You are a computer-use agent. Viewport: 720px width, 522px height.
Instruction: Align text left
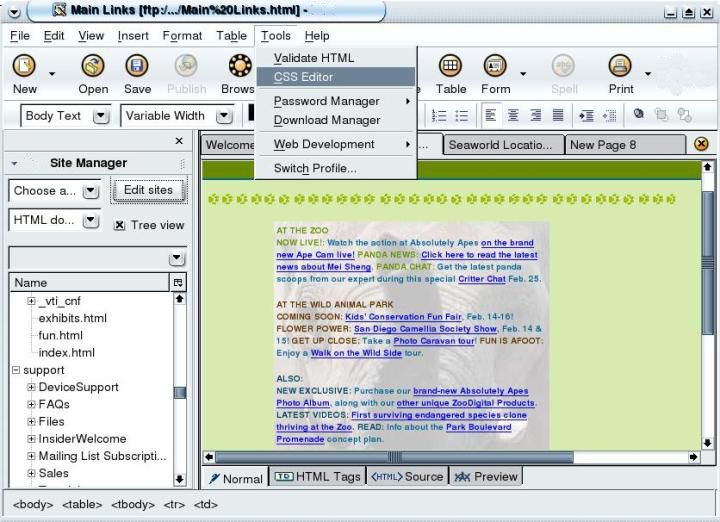(490, 115)
